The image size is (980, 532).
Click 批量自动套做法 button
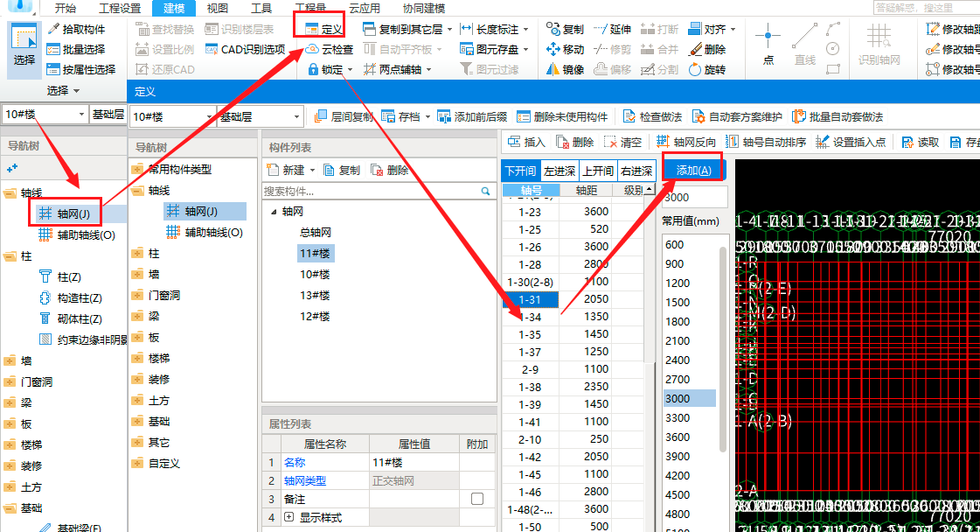(838, 116)
